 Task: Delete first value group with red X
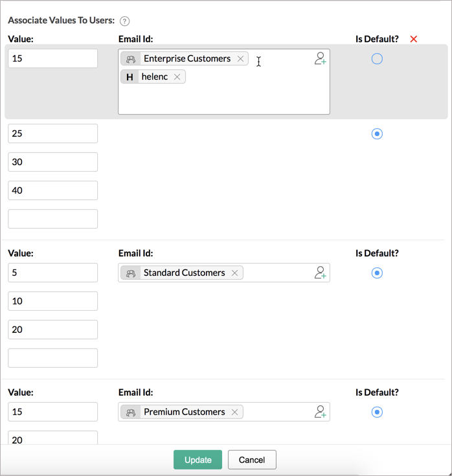414,40
